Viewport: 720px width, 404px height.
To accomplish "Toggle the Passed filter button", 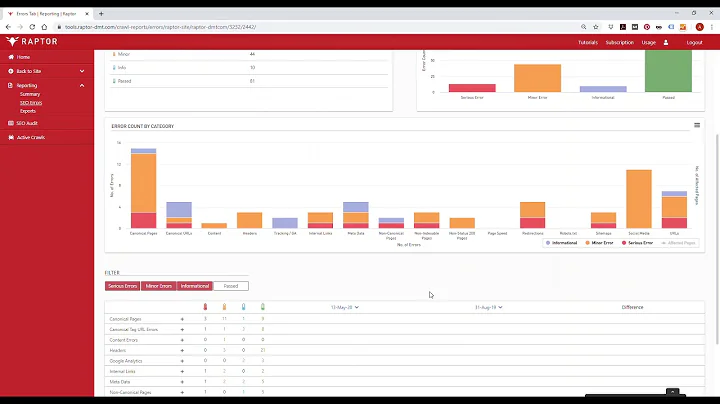I will 231,286.
